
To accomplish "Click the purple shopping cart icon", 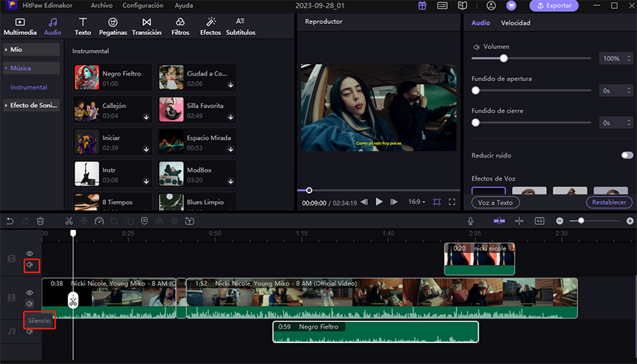I will pos(511,6).
